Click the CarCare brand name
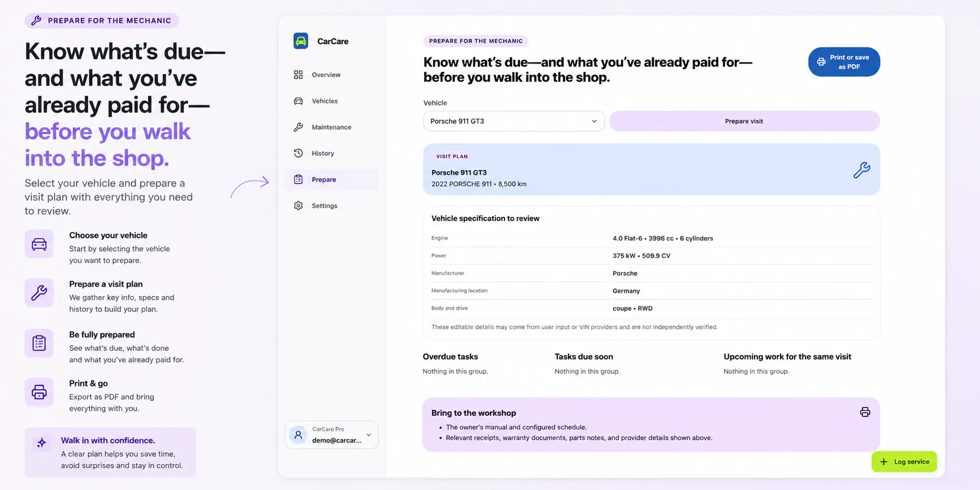Image resolution: width=980 pixels, height=490 pixels. [333, 41]
